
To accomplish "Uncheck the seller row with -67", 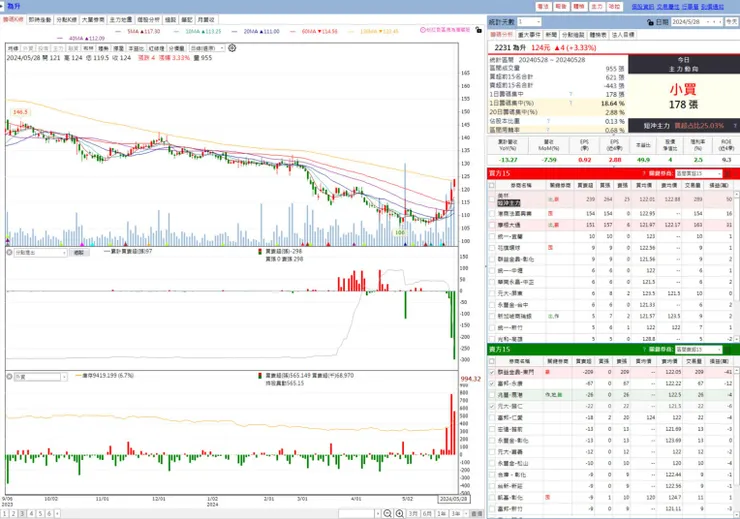I will click(492, 384).
